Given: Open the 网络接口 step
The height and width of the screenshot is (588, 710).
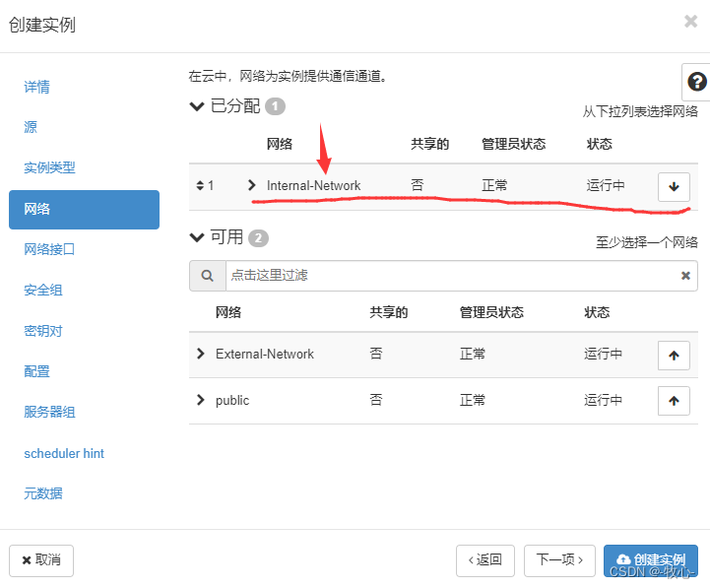Looking at the screenshot, I should point(49,249).
